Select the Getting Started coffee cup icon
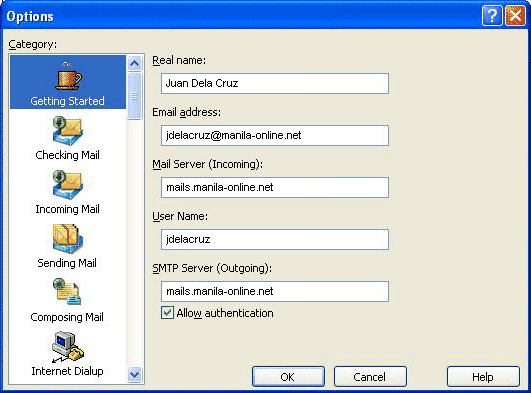 pos(68,76)
